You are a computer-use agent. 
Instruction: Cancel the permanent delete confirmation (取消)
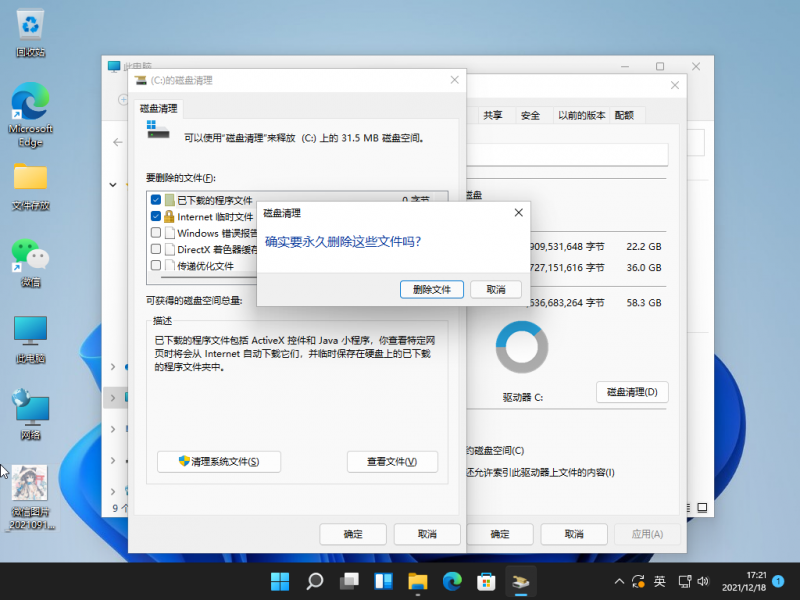tap(495, 289)
